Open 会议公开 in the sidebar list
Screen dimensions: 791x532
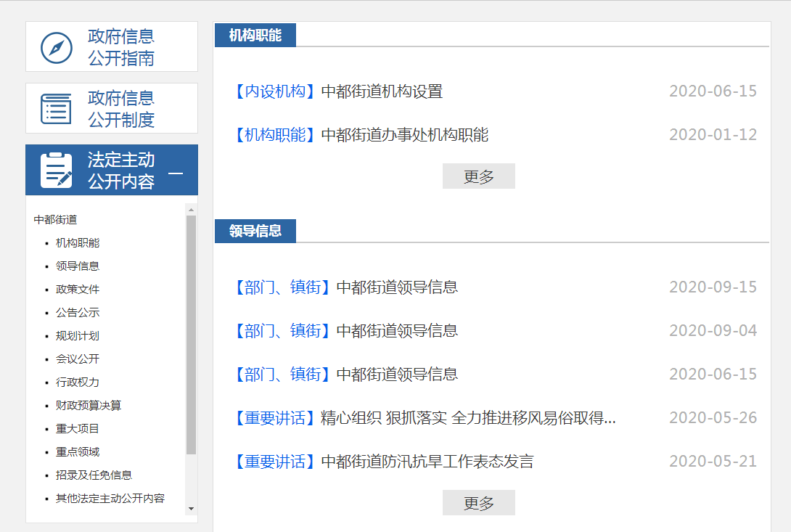click(x=78, y=359)
